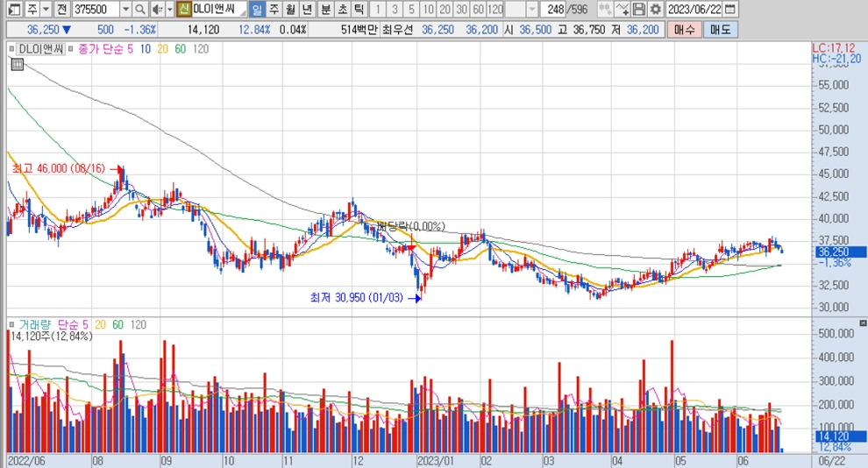Click the green '신' badge icon

pyautogui.click(x=184, y=9)
